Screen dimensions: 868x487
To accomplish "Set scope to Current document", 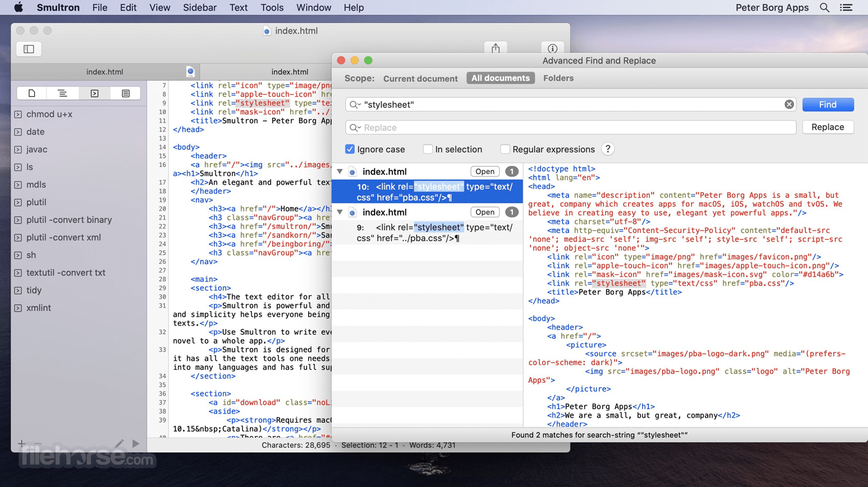I will click(420, 79).
